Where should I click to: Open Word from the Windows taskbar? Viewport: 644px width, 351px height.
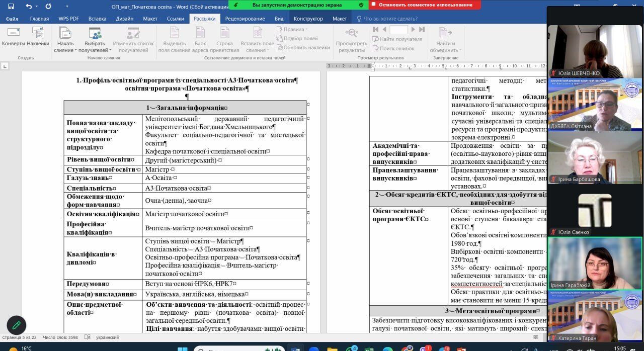295,349
